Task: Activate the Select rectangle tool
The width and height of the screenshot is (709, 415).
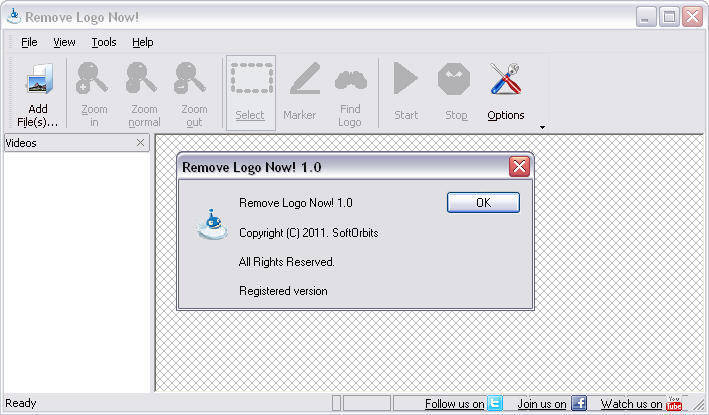Action: tap(251, 93)
